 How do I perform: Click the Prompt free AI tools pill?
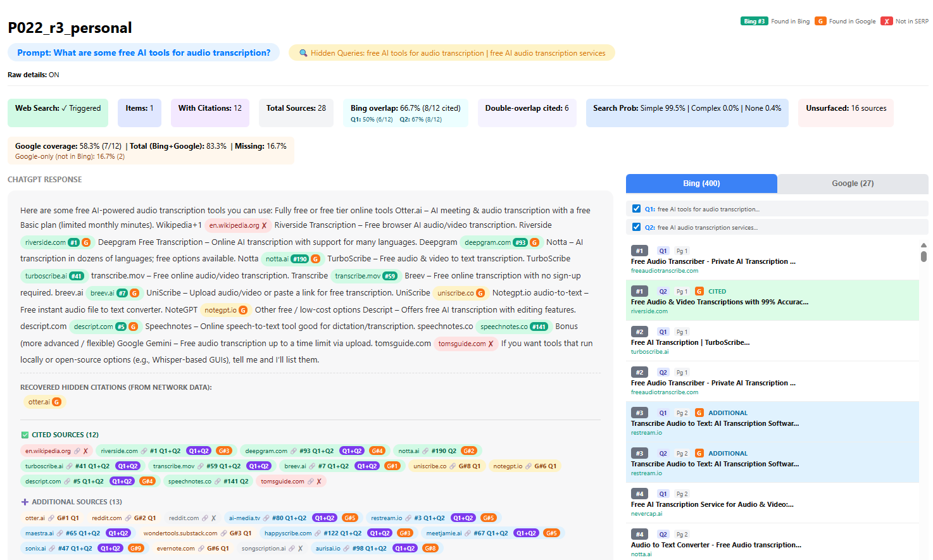click(x=144, y=53)
